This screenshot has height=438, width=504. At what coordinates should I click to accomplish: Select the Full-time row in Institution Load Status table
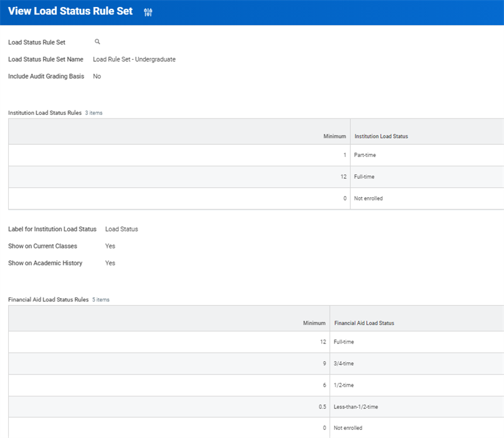pyautogui.click(x=256, y=177)
